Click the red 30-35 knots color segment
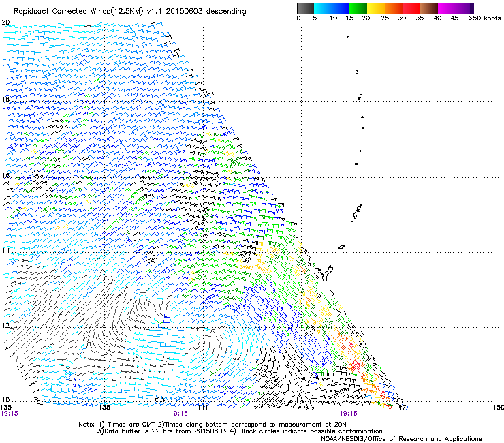Screen dimensions: 504x443 click(x=411, y=8)
